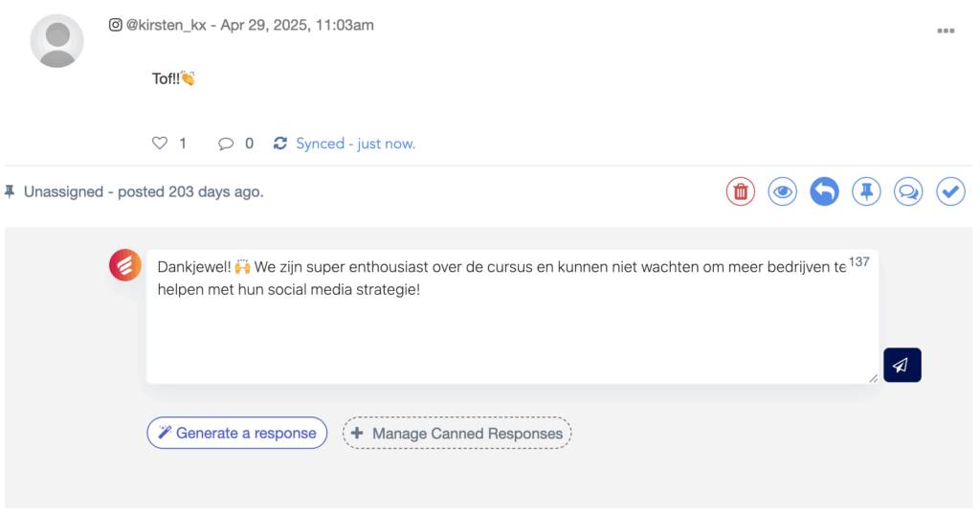Open the three-dot options menu
Image resolution: width=980 pixels, height=514 pixels.
[x=946, y=31]
